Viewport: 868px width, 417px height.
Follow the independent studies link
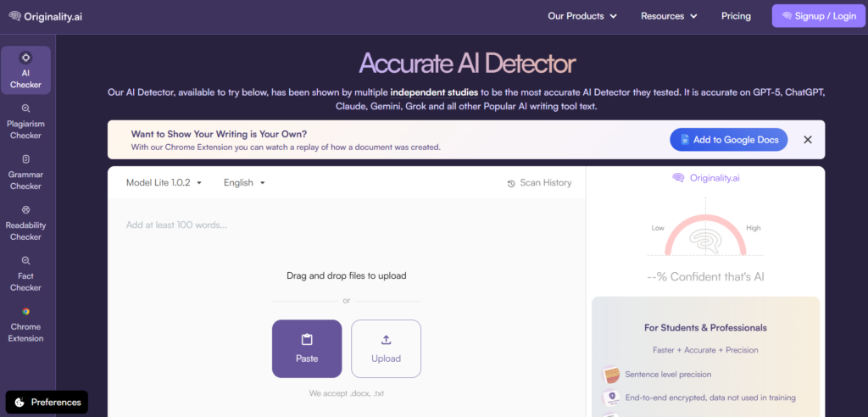pyautogui.click(x=434, y=92)
